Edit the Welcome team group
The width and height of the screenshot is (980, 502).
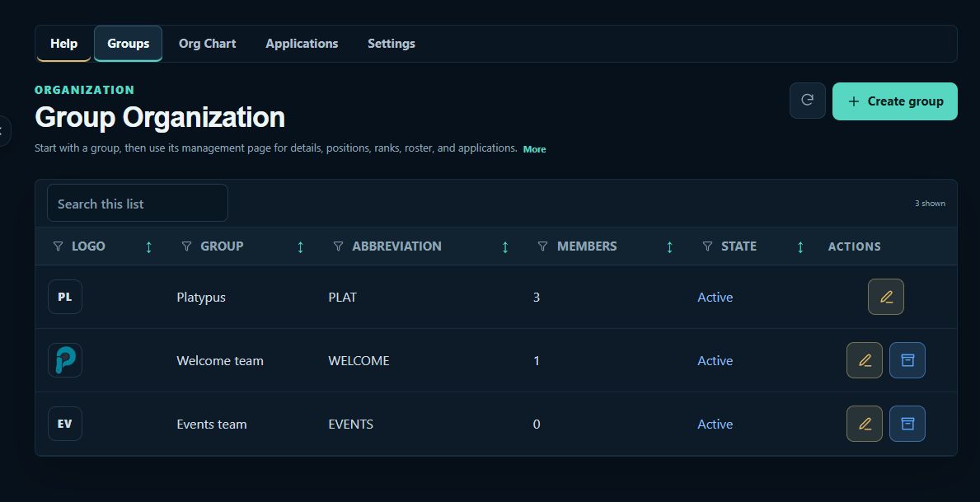click(865, 360)
